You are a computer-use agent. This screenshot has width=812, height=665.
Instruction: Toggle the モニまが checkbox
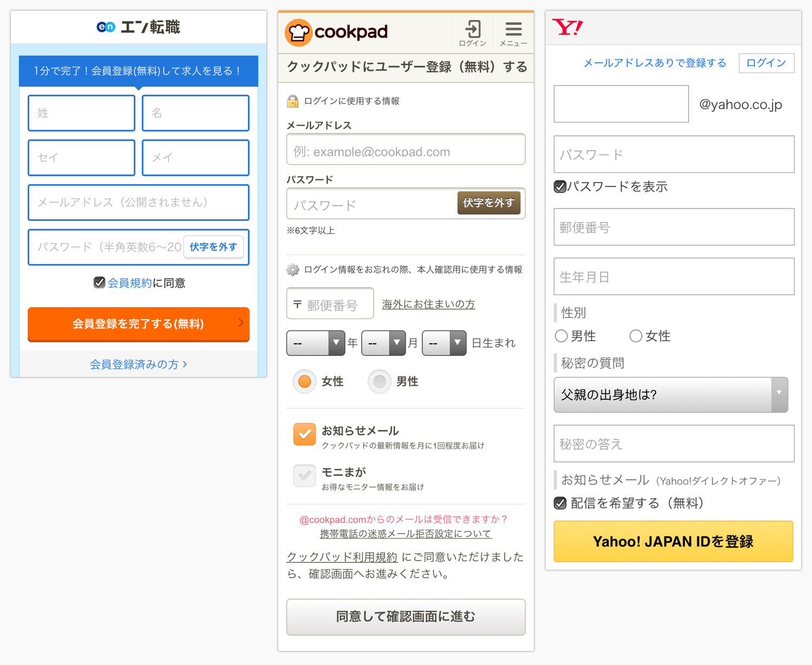tap(304, 475)
